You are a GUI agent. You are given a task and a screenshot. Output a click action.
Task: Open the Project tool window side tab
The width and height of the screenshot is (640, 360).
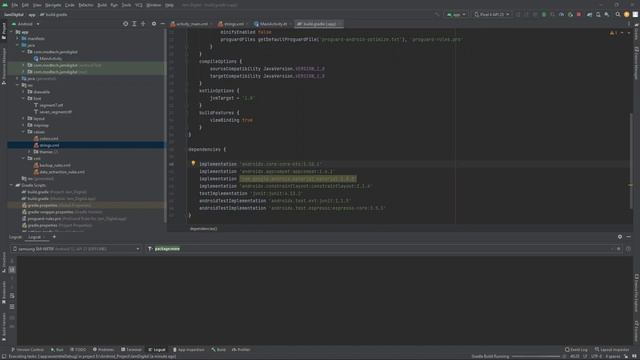4,31
